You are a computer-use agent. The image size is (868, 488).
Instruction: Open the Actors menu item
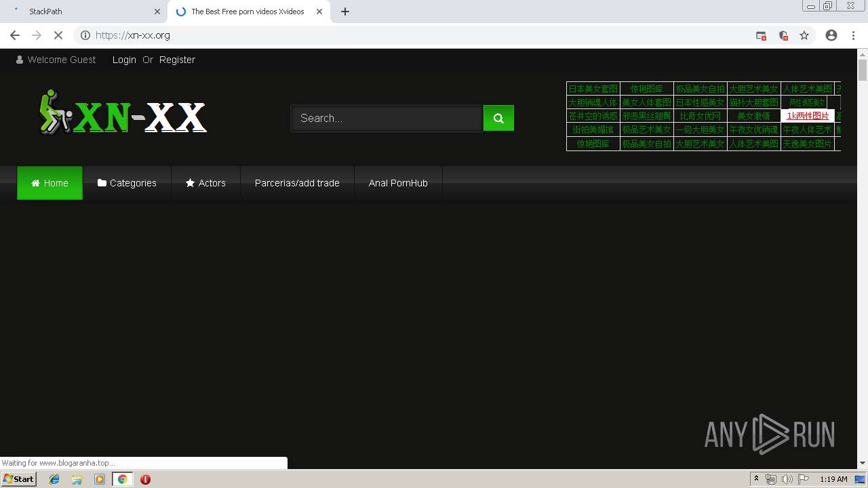205,183
